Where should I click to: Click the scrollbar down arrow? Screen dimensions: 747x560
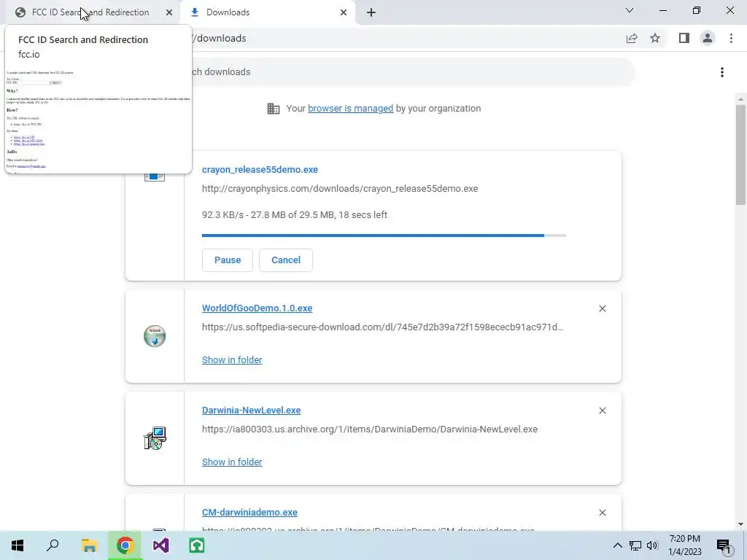click(x=740, y=524)
